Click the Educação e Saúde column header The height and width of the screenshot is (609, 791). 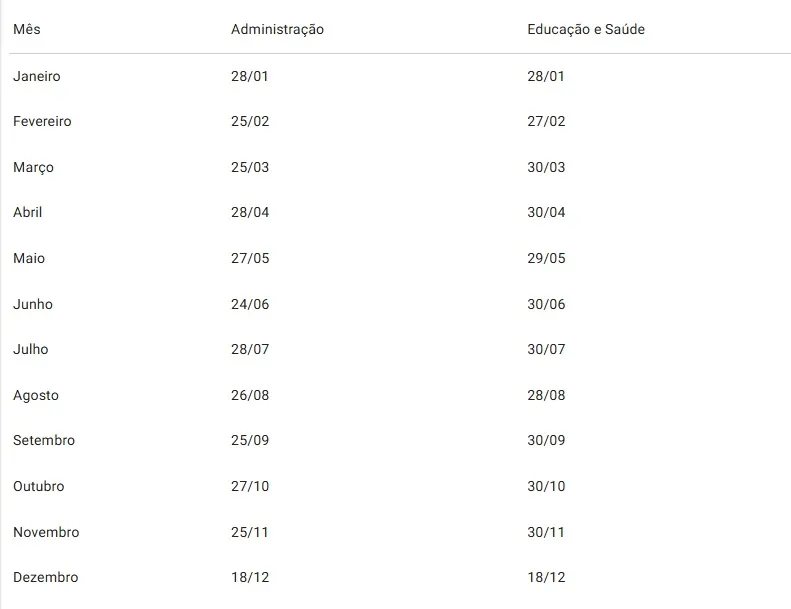(586, 30)
